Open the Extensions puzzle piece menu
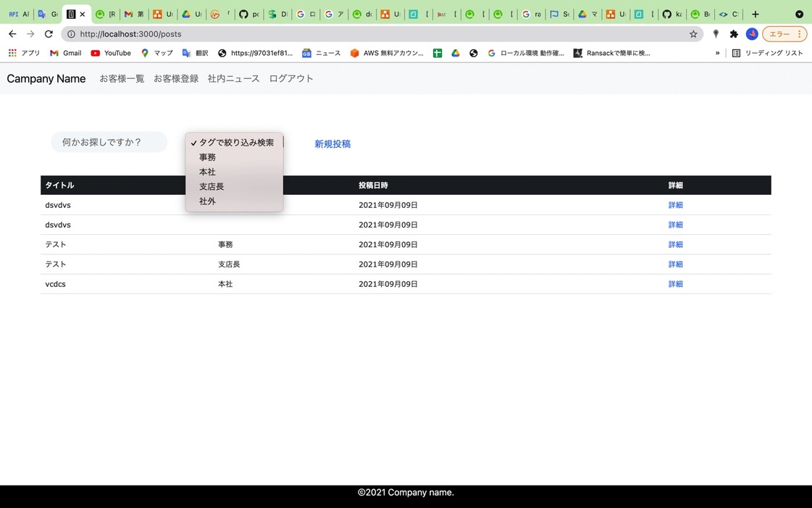This screenshot has height=508, width=812. tap(734, 34)
